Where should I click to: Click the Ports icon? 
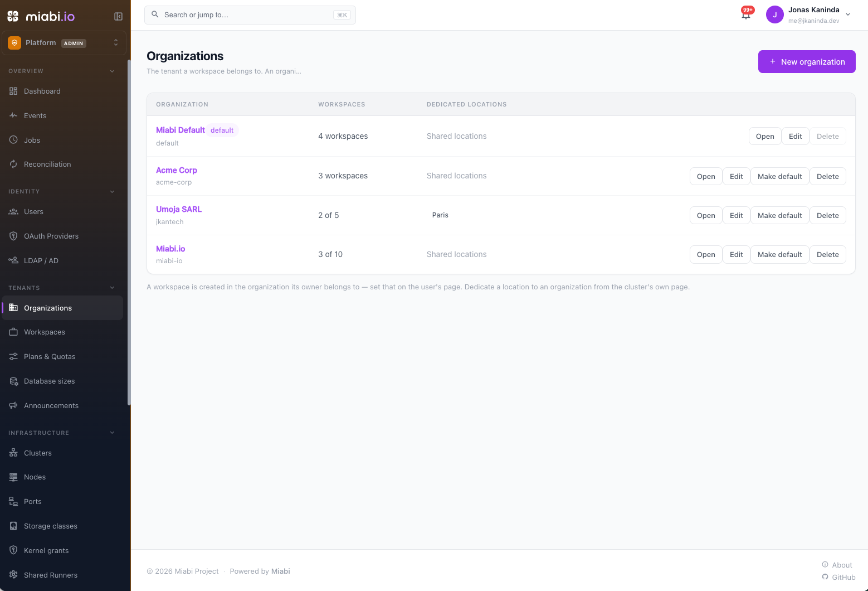13,501
